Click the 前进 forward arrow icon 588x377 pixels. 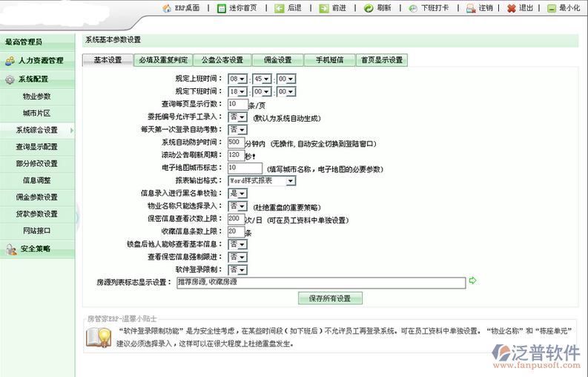click(x=324, y=8)
